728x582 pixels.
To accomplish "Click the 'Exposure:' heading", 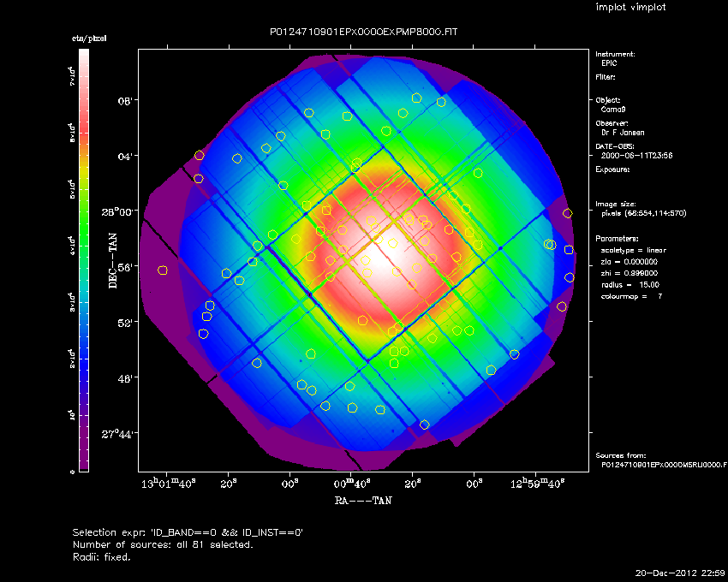I will coord(612,169).
